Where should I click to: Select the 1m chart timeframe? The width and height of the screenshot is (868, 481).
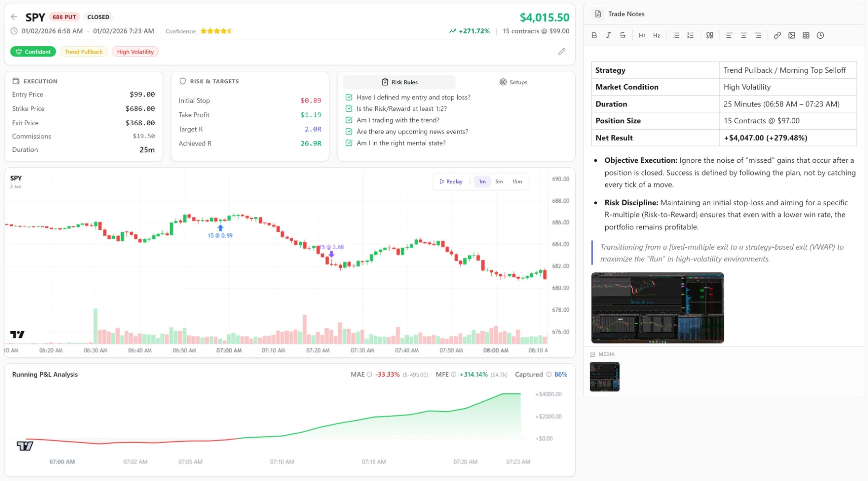482,182
